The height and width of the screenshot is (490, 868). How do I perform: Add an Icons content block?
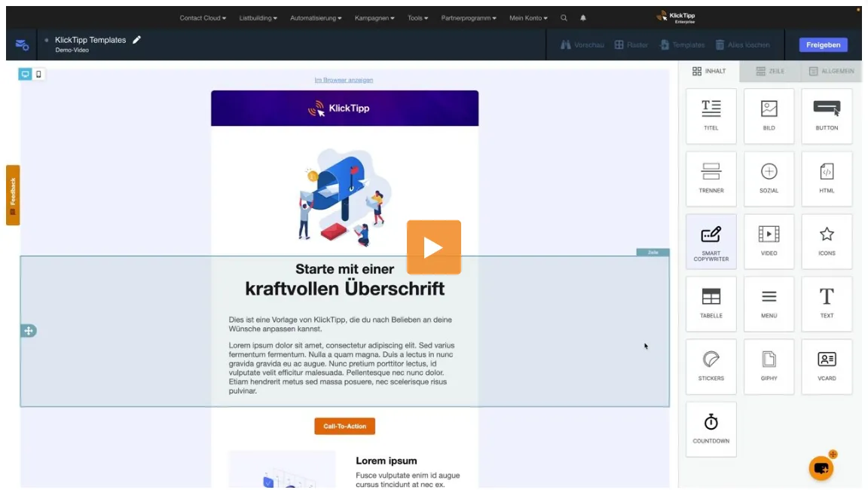pyautogui.click(x=827, y=242)
